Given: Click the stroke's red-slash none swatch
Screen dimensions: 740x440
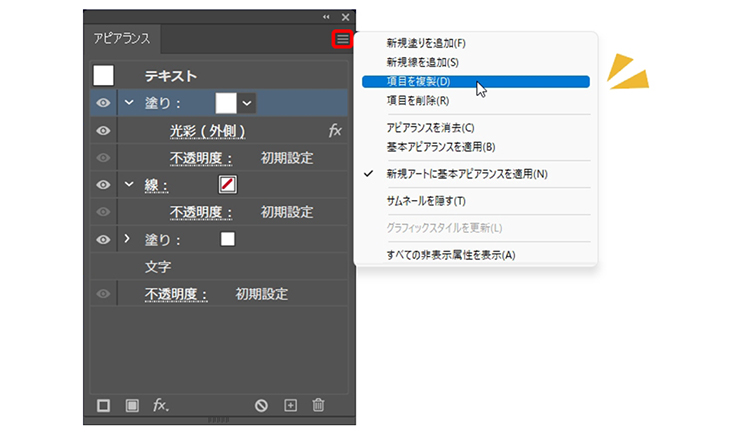Looking at the screenshot, I should tap(227, 185).
